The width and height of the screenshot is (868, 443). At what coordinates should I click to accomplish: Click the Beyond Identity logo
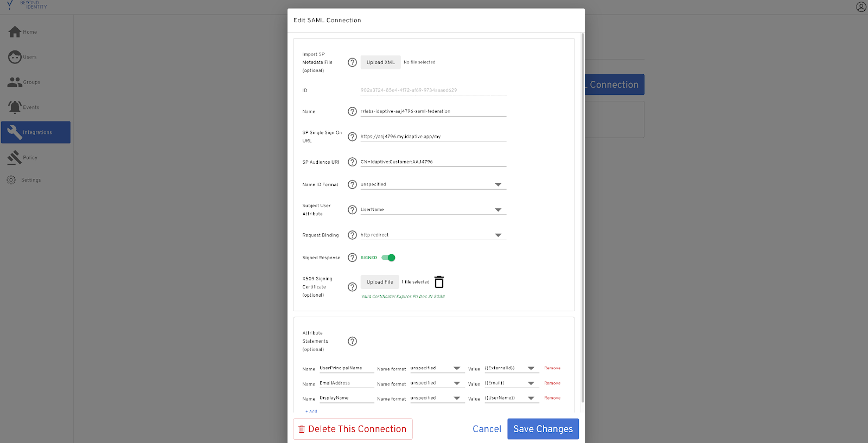coord(27,5)
